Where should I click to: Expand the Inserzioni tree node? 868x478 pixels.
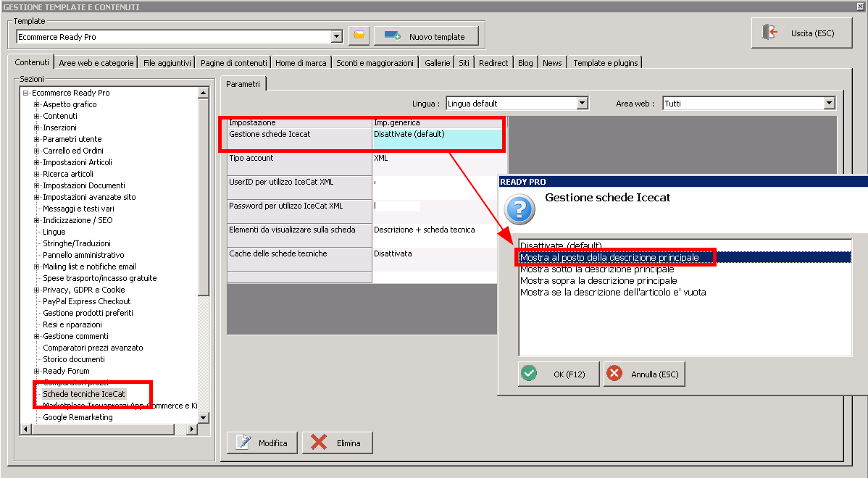(x=36, y=127)
